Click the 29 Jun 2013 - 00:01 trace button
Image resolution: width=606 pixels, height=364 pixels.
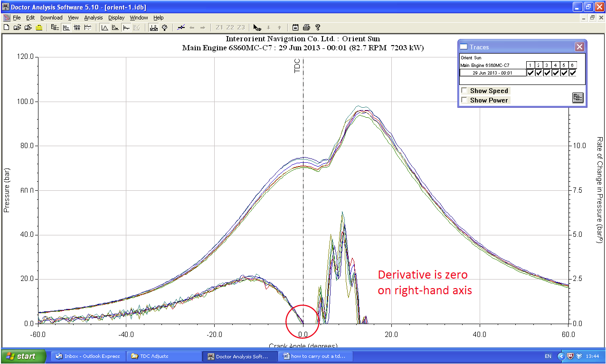pos(492,73)
